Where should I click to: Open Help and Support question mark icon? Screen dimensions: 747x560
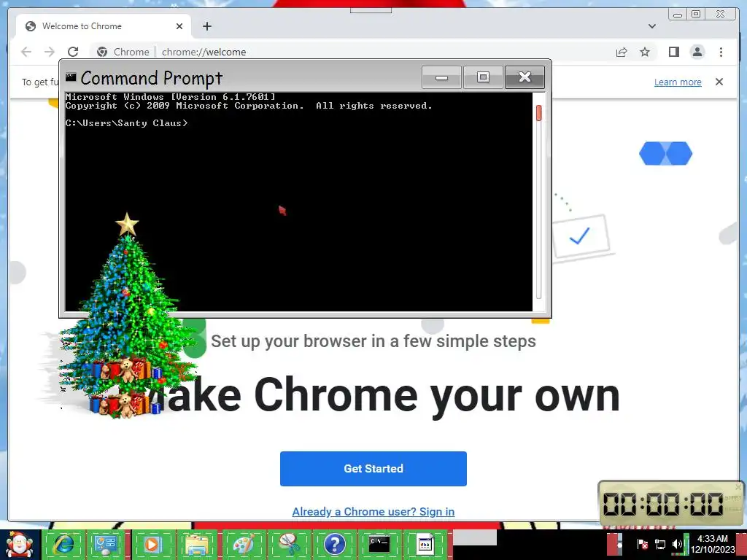pos(334,545)
